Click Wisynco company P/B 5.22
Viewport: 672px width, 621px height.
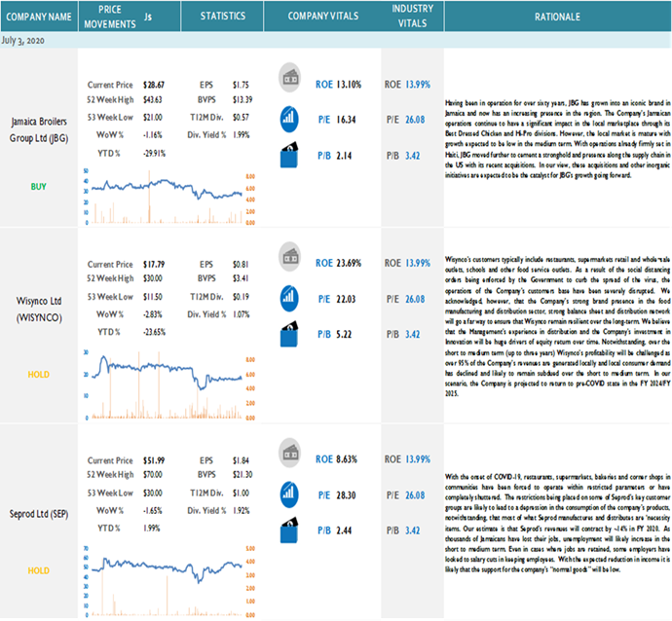click(x=344, y=334)
